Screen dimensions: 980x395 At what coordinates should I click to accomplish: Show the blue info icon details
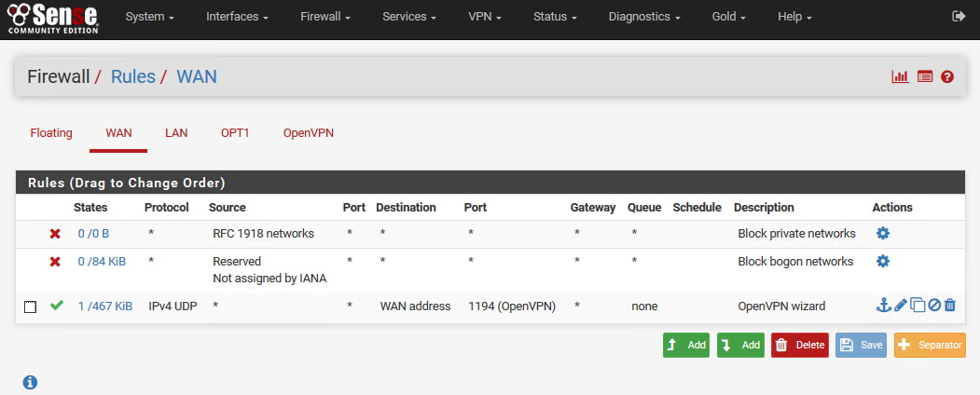[30, 383]
